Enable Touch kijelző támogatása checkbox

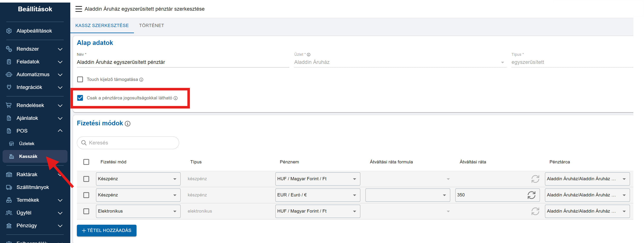pos(80,79)
